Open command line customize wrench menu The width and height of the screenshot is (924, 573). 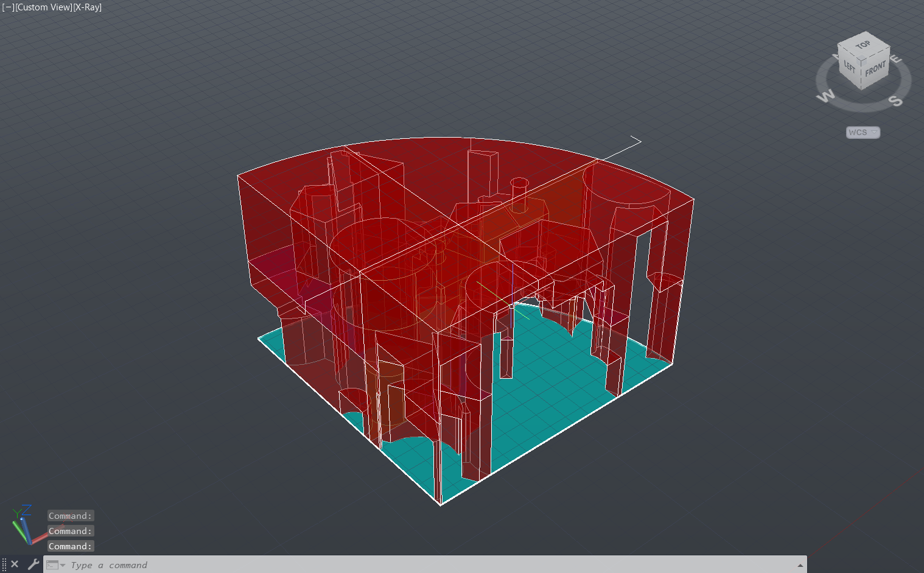coord(33,564)
